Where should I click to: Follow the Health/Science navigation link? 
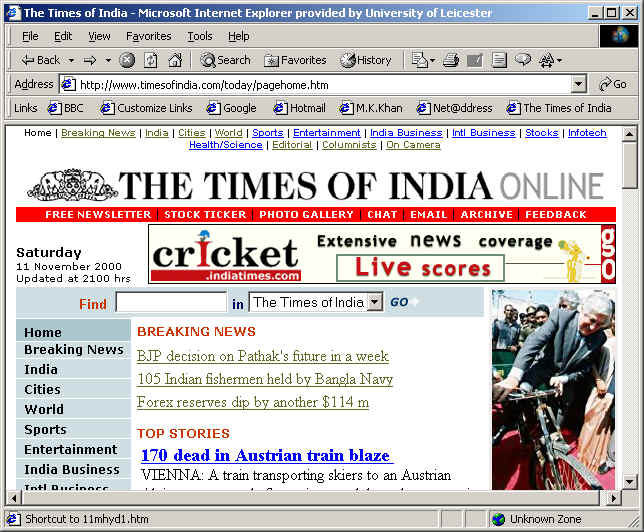225,145
